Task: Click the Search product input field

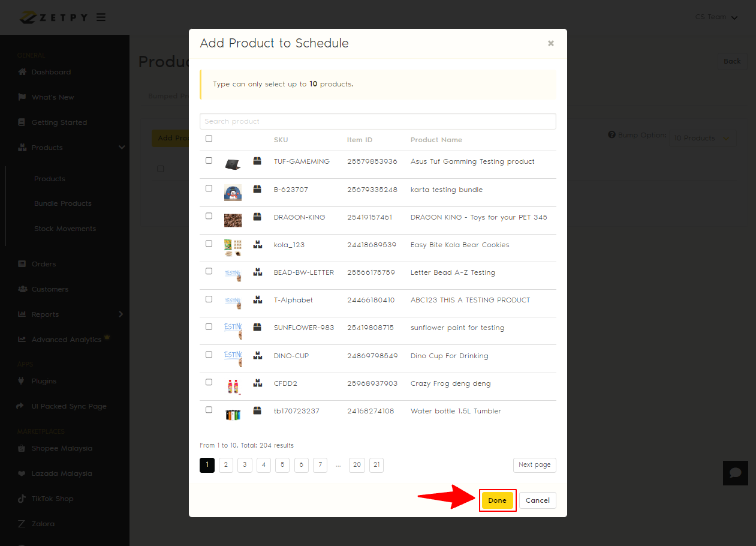Action: [x=378, y=121]
